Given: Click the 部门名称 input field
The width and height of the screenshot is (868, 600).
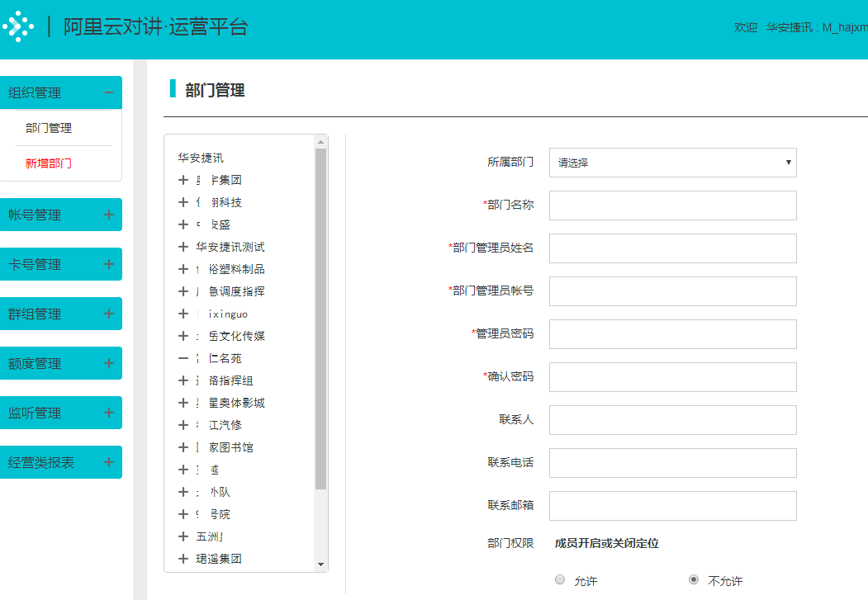Looking at the screenshot, I should (x=672, y=206).
